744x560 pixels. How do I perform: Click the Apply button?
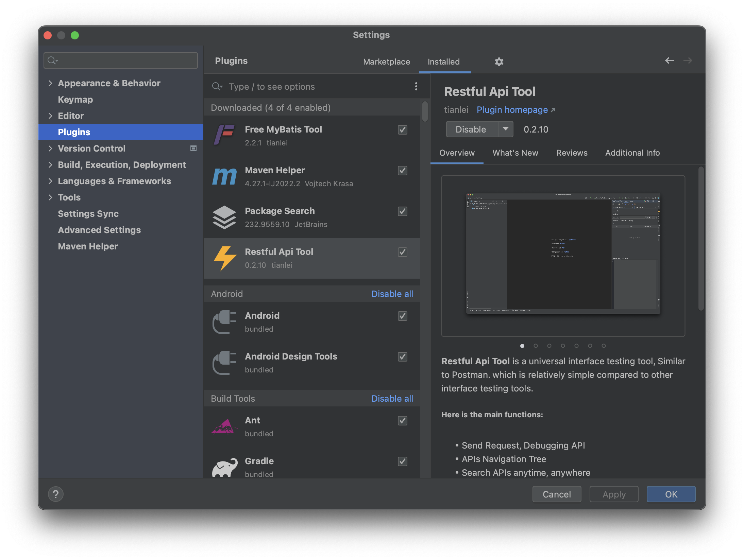[x=613, y=494]
